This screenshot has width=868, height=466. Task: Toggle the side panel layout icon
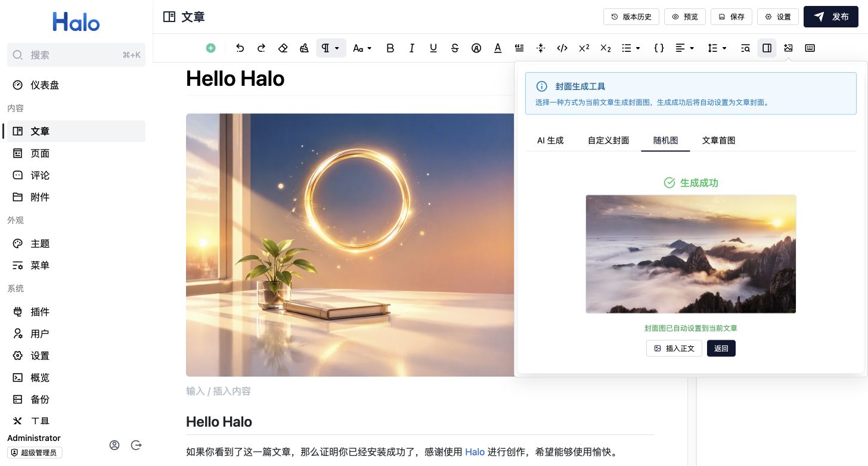click(767, 48)
